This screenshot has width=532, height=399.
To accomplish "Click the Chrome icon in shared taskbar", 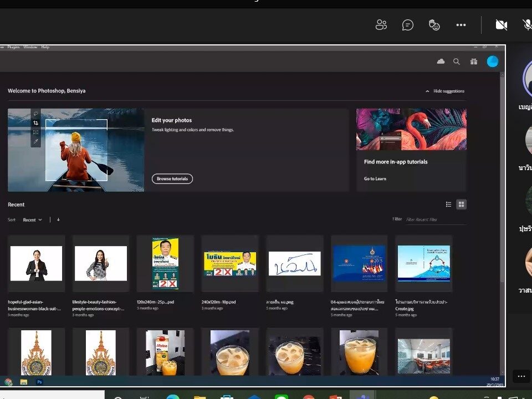I will (x=8, y=382).
